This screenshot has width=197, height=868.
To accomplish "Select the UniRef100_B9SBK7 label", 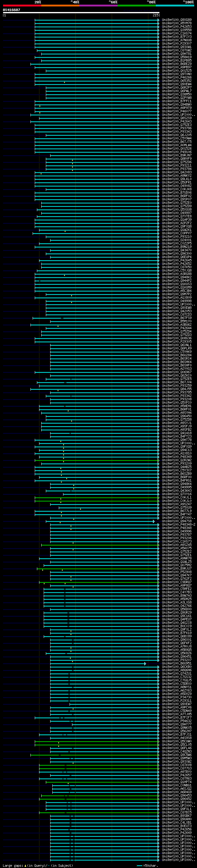I will [177, 815].
